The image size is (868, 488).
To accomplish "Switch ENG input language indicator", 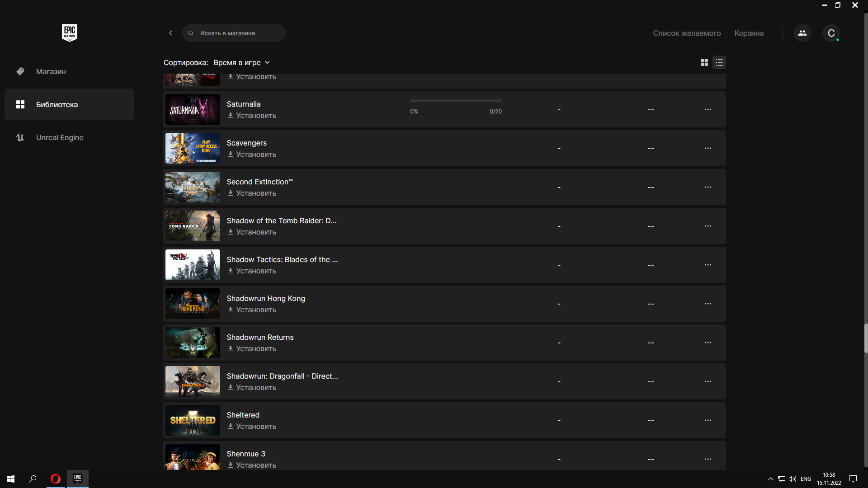I will tap(806, 479).
